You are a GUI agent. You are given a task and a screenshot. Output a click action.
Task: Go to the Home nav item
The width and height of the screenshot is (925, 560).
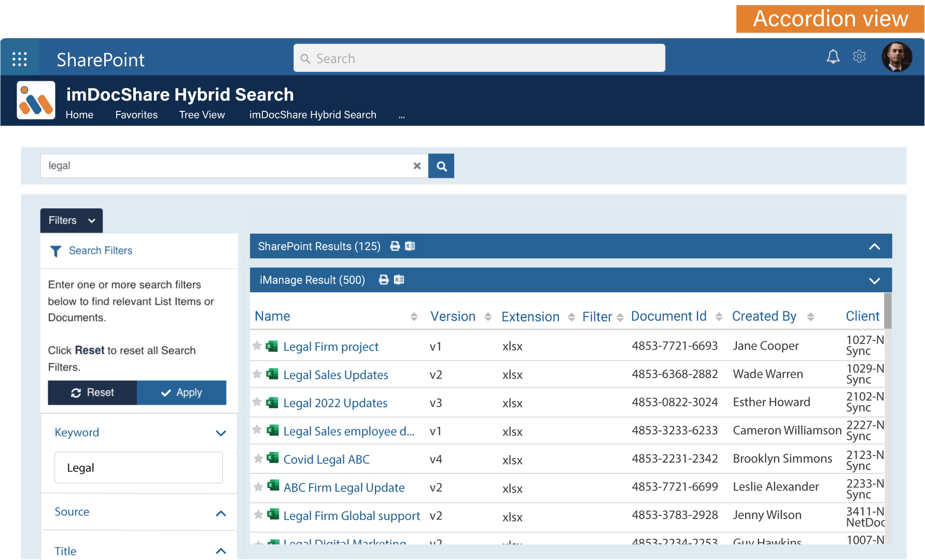point(79,115)
